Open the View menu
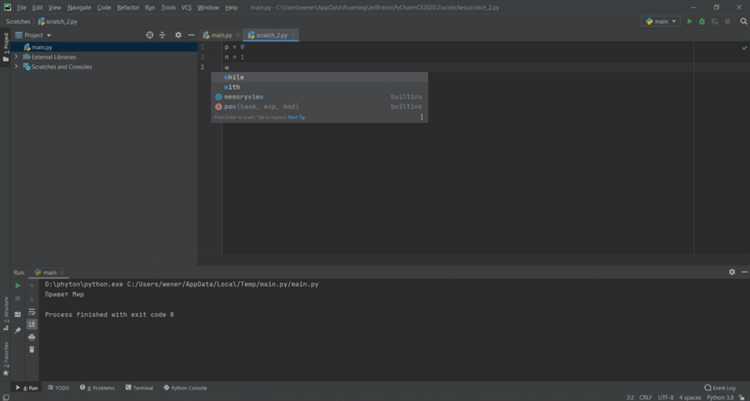The height and width of the screenshot is (401, 750). tap(55, 8)
